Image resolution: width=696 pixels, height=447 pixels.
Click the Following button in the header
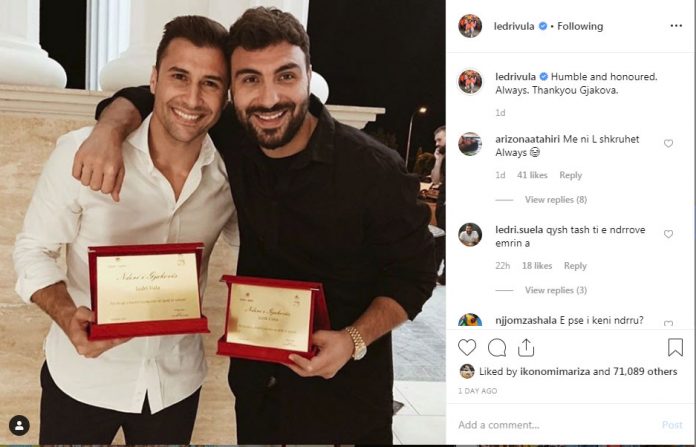(x=580, y=26)
